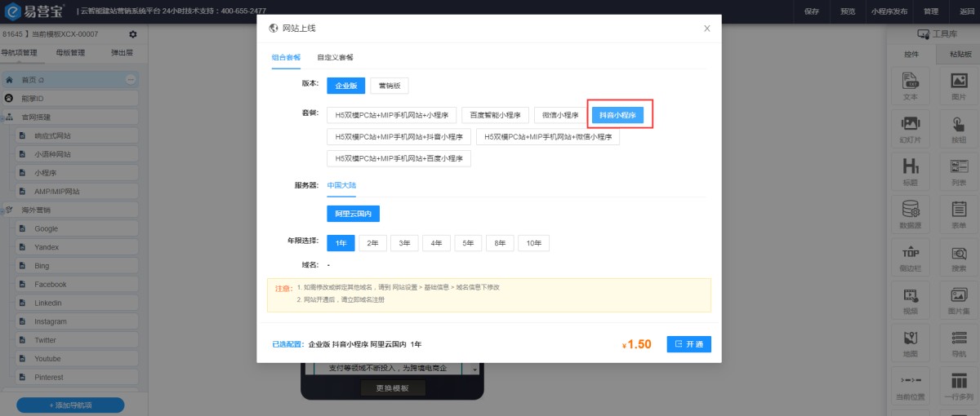Image resolution: width=980 pixels, height=416 pixels.
Task: Choose the 阿里云国内 server button
Action: 353,214
